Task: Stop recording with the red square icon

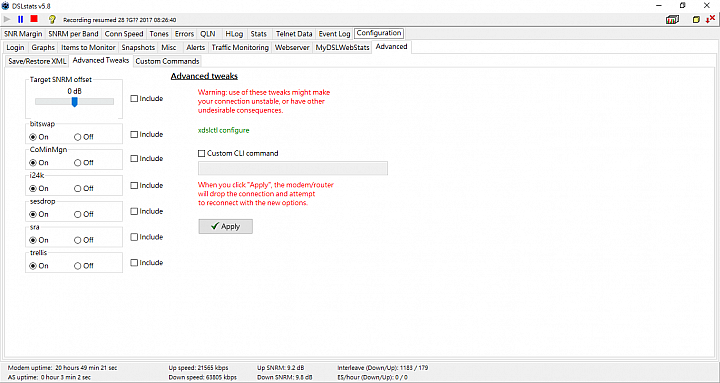Action: [34, 19]
